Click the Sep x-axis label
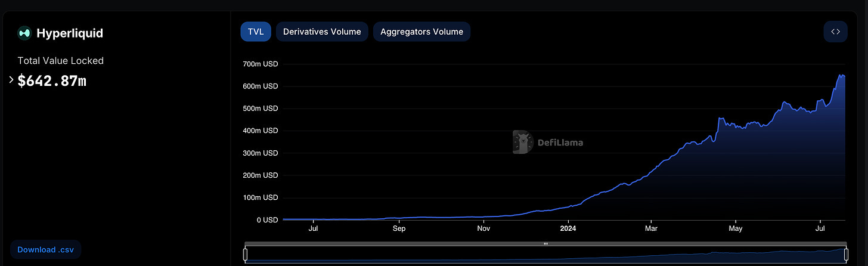The width and height of the screenshot is (868, 266). tap(399, 228)
